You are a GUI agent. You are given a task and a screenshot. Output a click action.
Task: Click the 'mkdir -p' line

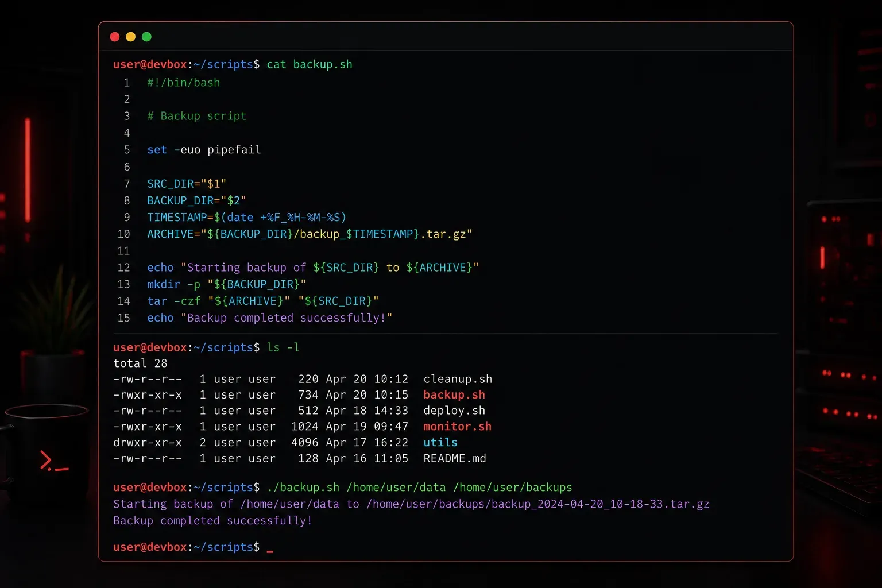coord(226,284)
